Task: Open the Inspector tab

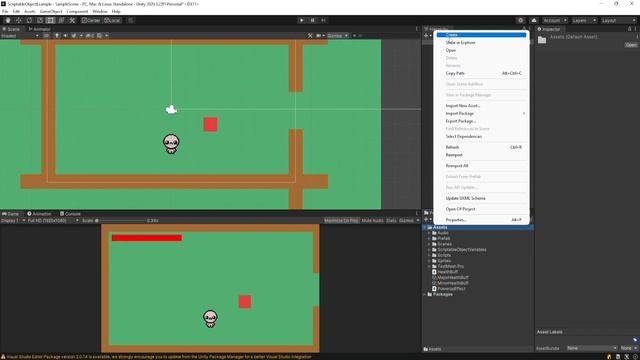Action: click(x=549, y=29)
